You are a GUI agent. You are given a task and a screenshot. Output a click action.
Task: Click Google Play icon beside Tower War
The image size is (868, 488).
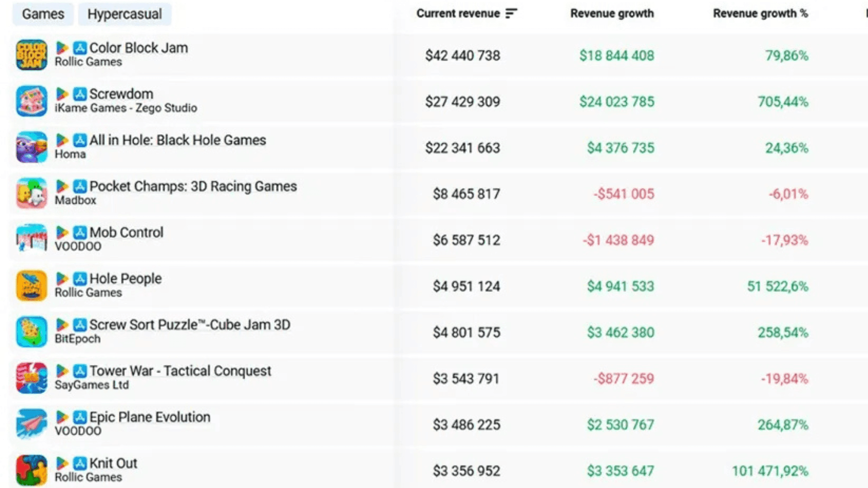click(62, 371)
